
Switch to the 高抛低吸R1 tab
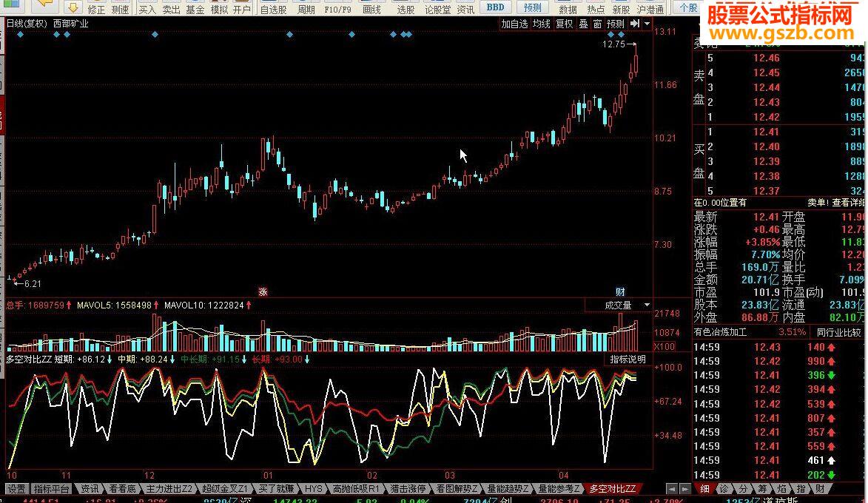(x=356, y=489)
